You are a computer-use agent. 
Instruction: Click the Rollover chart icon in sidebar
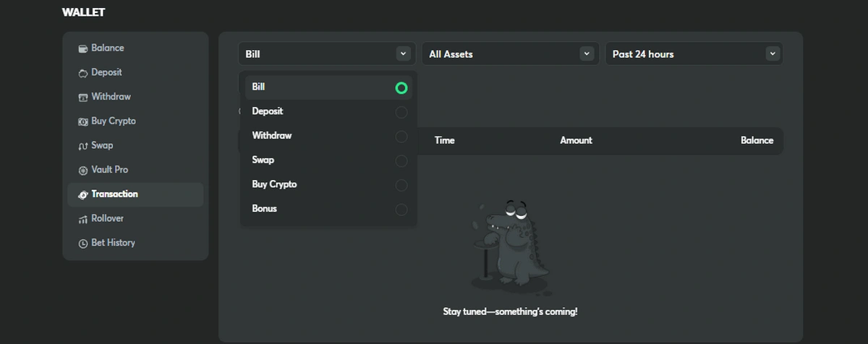(83, 219)
